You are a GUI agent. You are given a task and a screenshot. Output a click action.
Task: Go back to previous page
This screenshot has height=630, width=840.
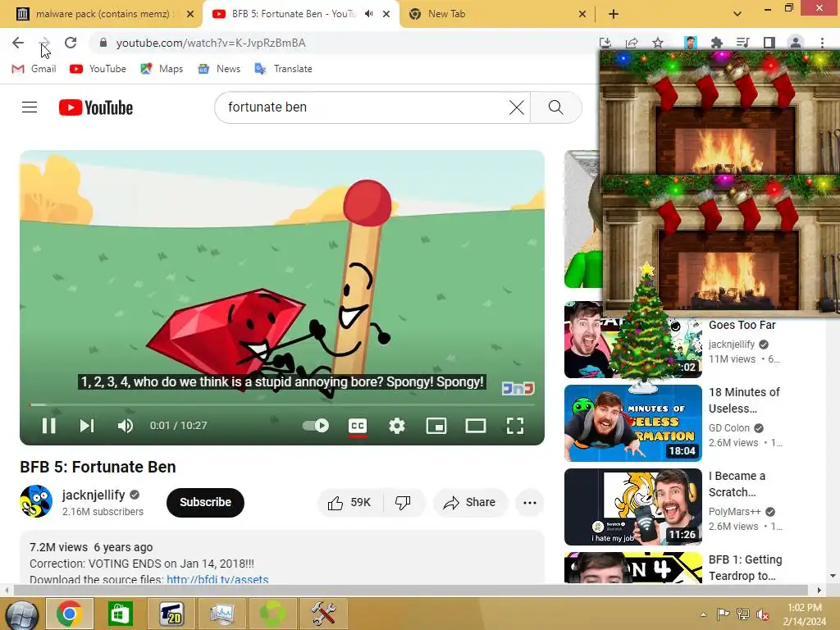[18, 43]
